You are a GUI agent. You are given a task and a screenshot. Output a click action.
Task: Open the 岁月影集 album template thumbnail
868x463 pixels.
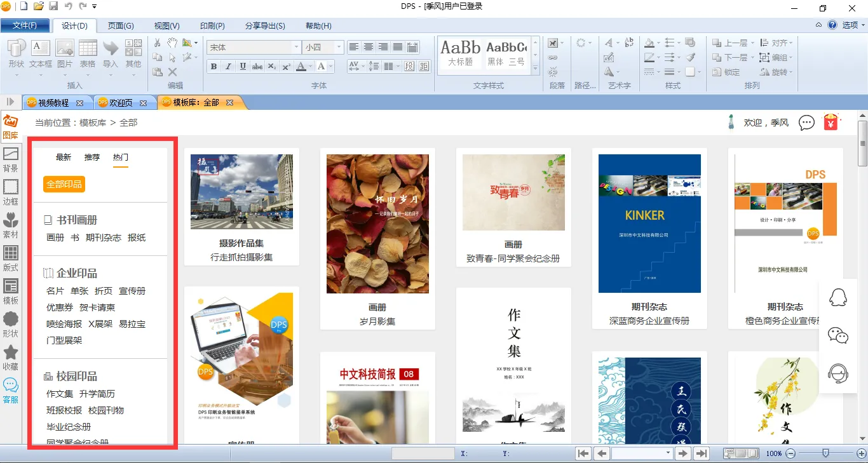tap(377, 224)
